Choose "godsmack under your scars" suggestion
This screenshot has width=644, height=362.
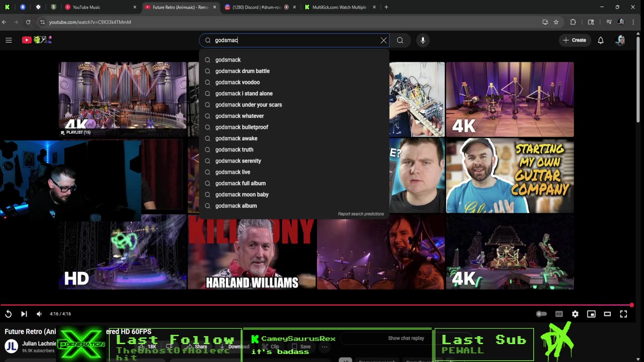(294, 105)
